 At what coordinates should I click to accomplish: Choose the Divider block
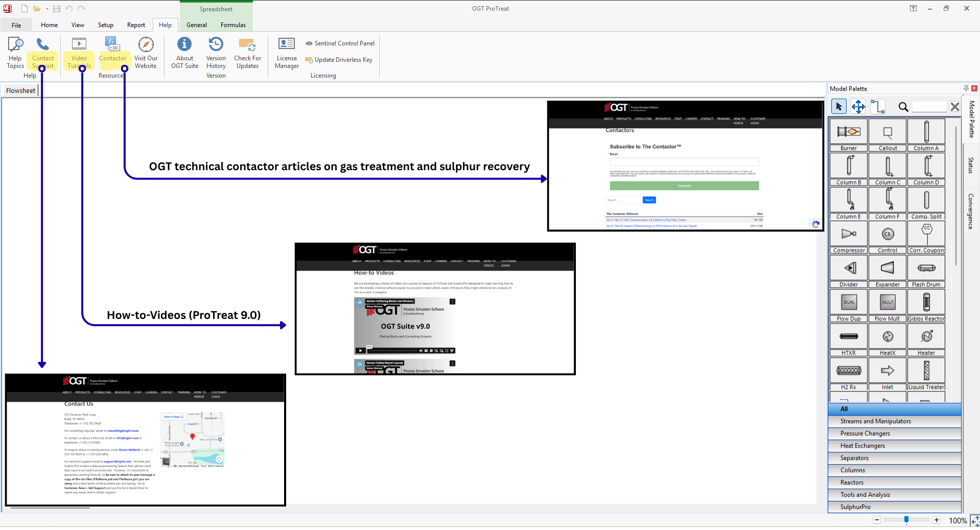(x=849, y=271)
